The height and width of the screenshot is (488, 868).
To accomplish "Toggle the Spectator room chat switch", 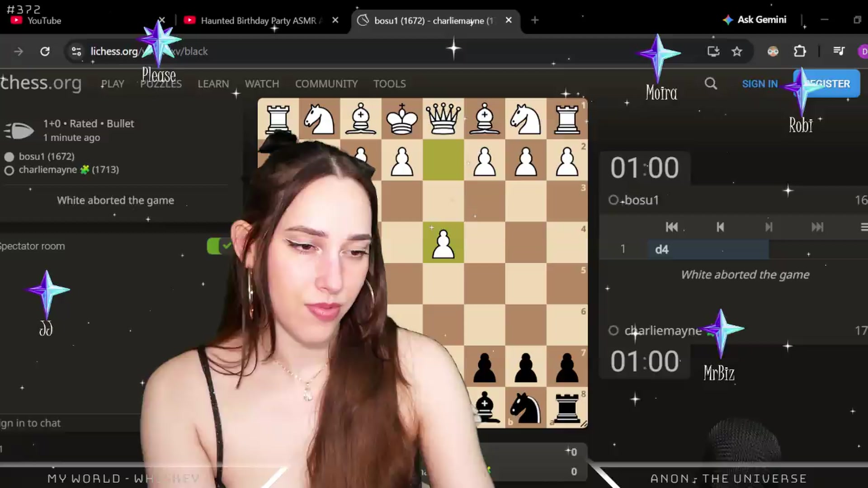I will pyautogui.click(x=219, y=246).
